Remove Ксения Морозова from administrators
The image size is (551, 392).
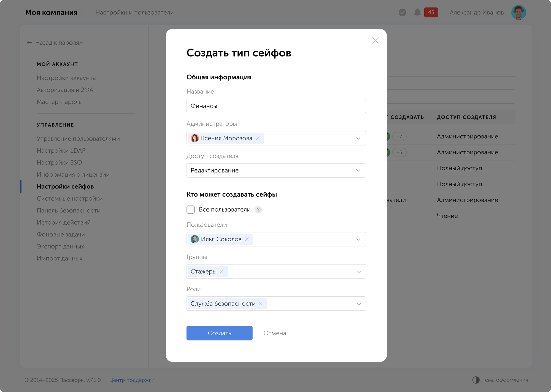258,138
